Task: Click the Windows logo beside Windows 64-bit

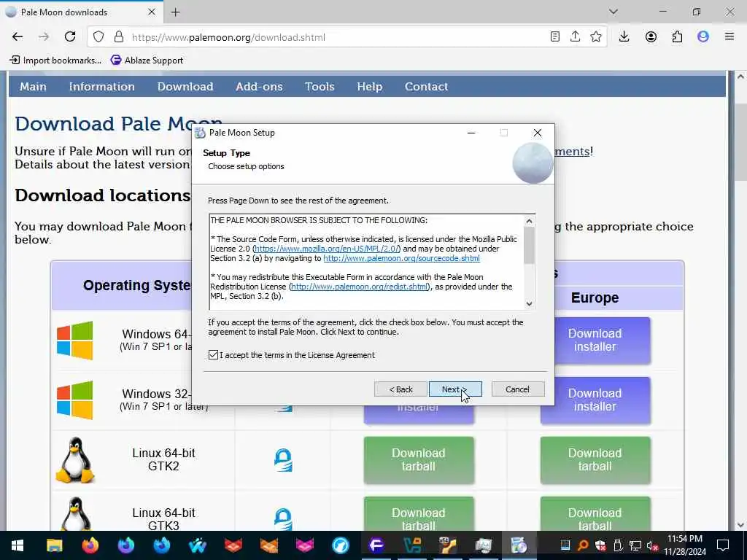Action: coord(75,340)
